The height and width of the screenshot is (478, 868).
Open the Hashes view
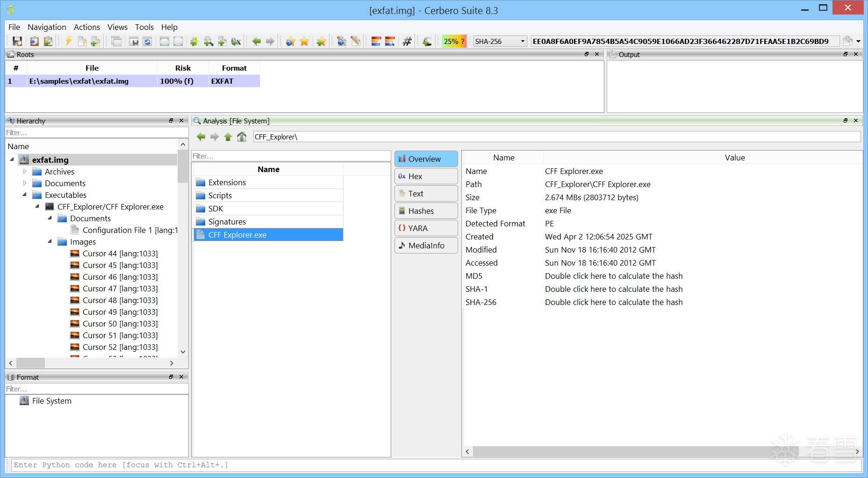[x=426, y=211]
